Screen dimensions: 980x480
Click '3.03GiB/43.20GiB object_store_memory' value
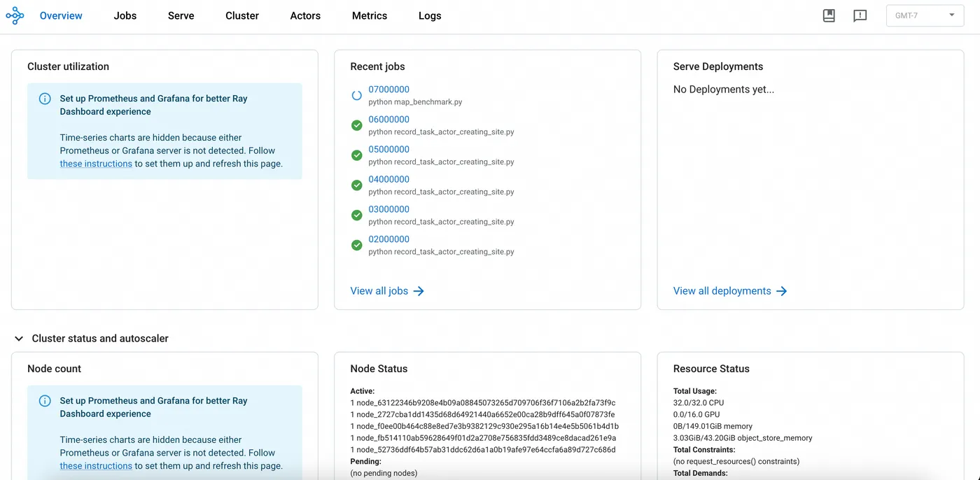(743, 438)
